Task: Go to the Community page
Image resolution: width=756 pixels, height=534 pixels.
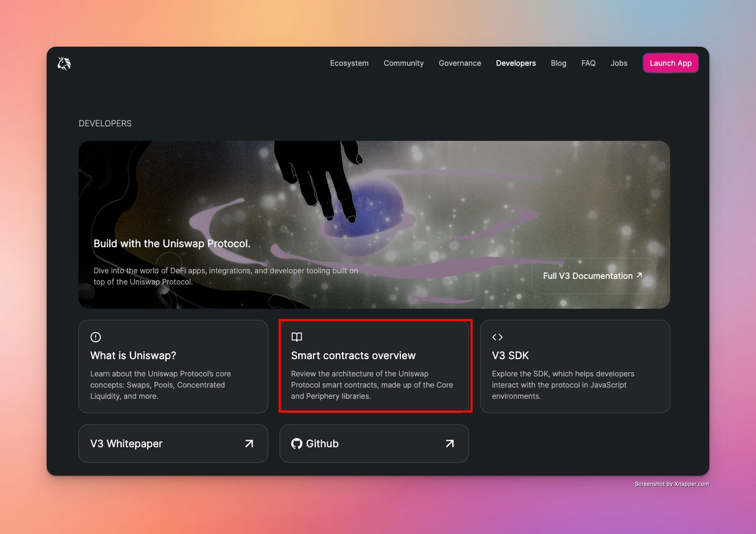Action: pyautogui.click(x=403, y=63)
